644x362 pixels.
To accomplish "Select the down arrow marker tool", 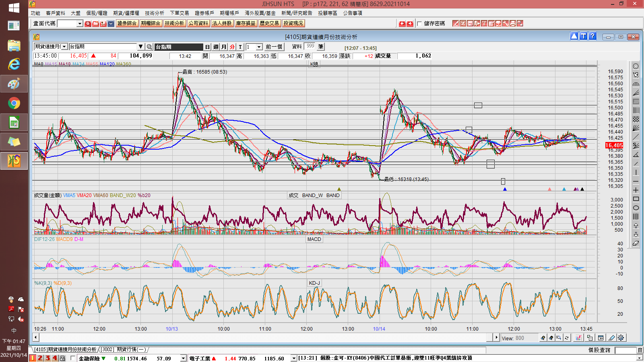I will 636,234.
